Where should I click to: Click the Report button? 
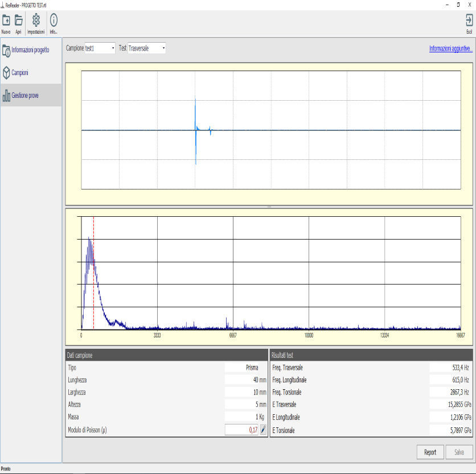(430, 452)
